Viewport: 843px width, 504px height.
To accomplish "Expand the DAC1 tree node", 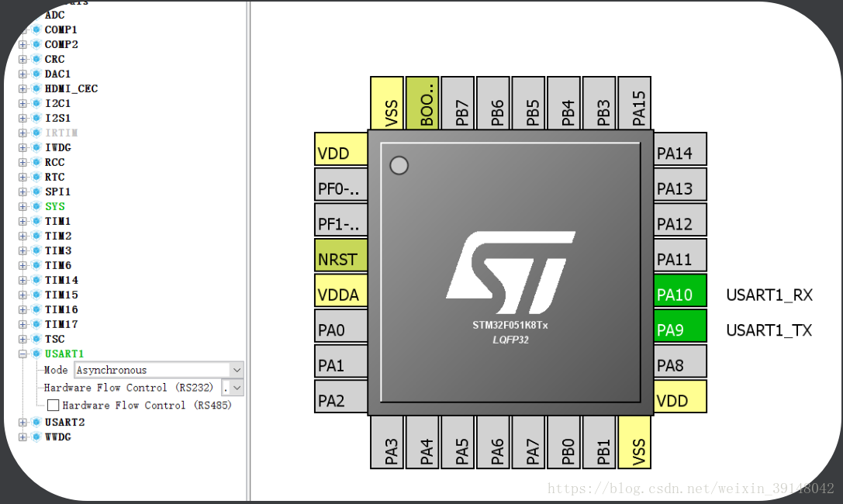I will pyautogui.click(x=22, y=74).
